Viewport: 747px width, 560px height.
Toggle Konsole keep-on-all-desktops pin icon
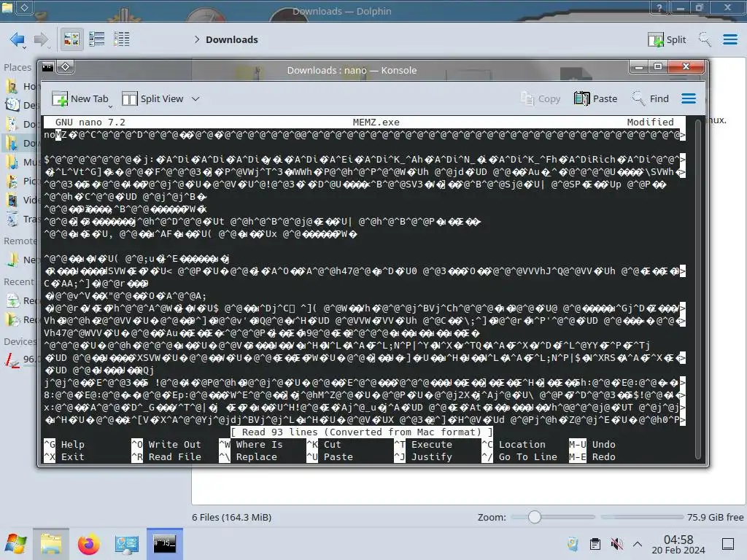(65, 67)
